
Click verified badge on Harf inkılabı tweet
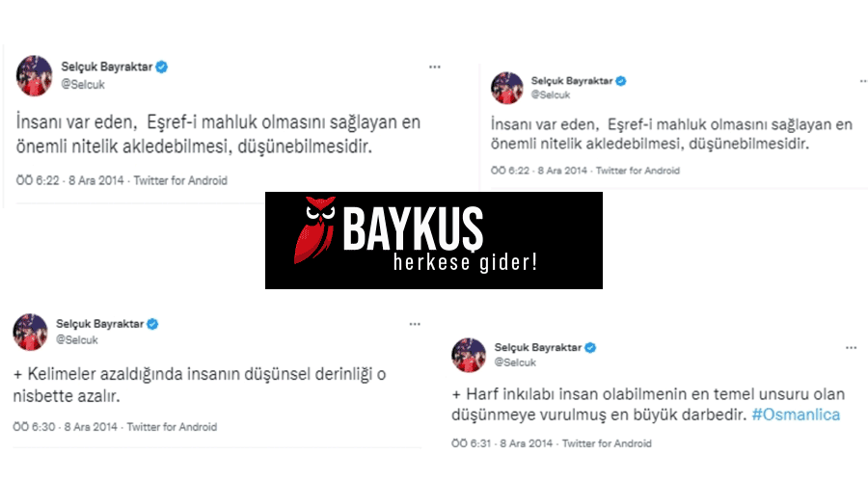[590, 348]
